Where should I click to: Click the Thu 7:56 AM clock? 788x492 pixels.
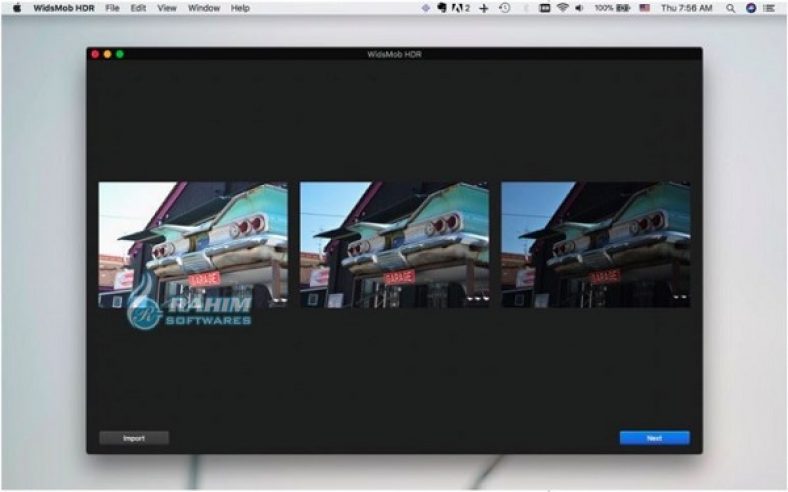pyautogui.click(x=686, y=8)
